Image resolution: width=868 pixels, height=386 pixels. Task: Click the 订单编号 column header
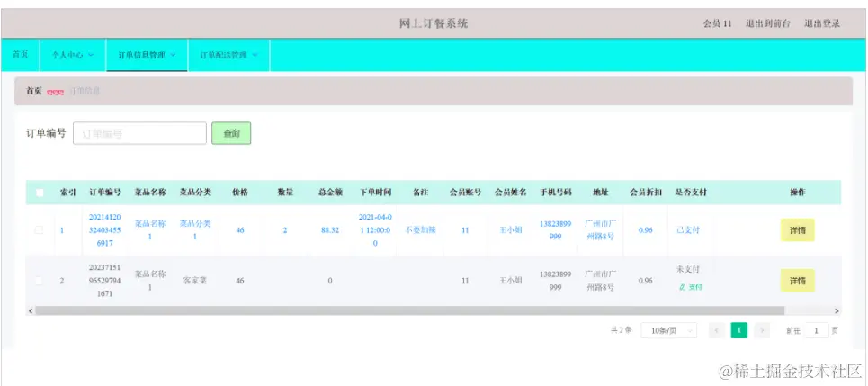[x=105, y=193]
